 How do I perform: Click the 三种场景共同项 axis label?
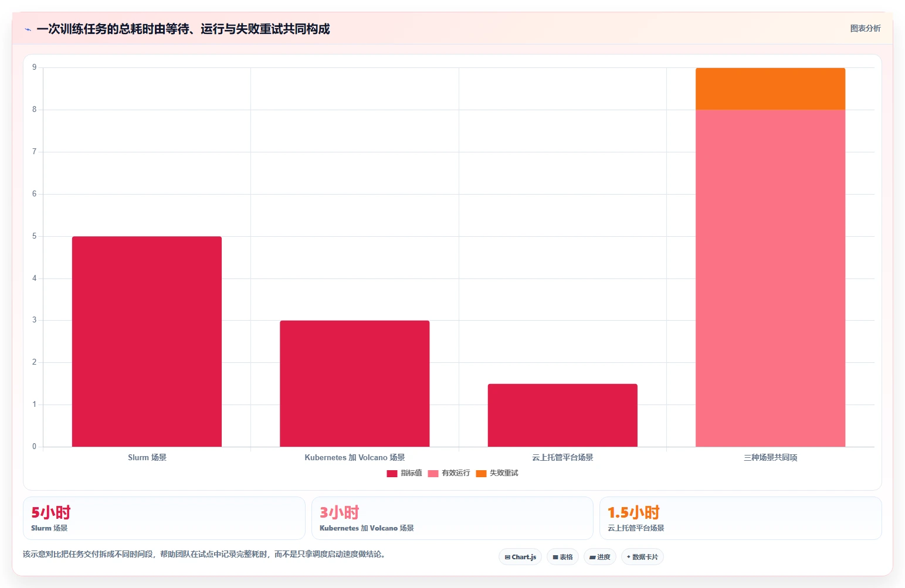770,457
